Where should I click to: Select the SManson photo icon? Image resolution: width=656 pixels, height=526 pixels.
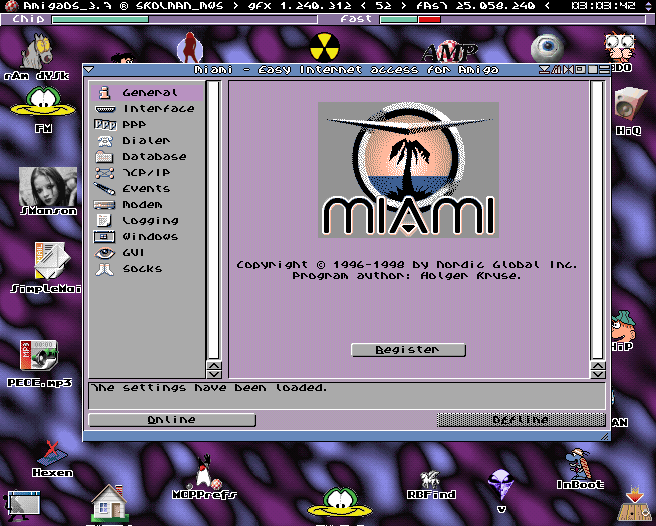point(48,191)
